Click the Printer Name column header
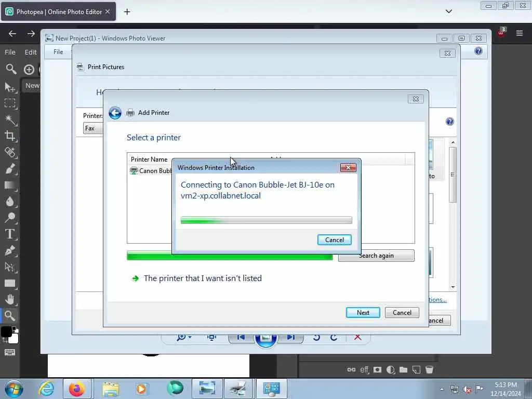The image size is (532, 399). tap(149, 159)
